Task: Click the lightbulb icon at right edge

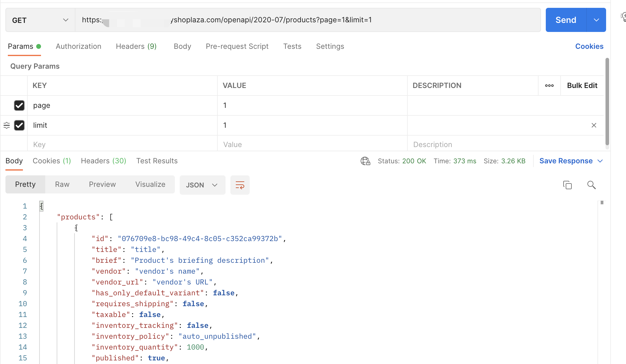Action: [623, 17]
